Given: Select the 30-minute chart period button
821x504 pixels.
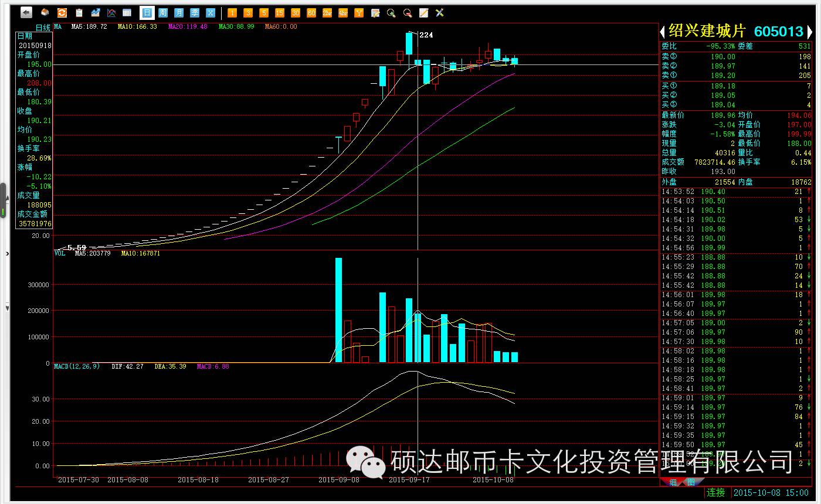Looking at the screenshot, I should pos(296,12).
